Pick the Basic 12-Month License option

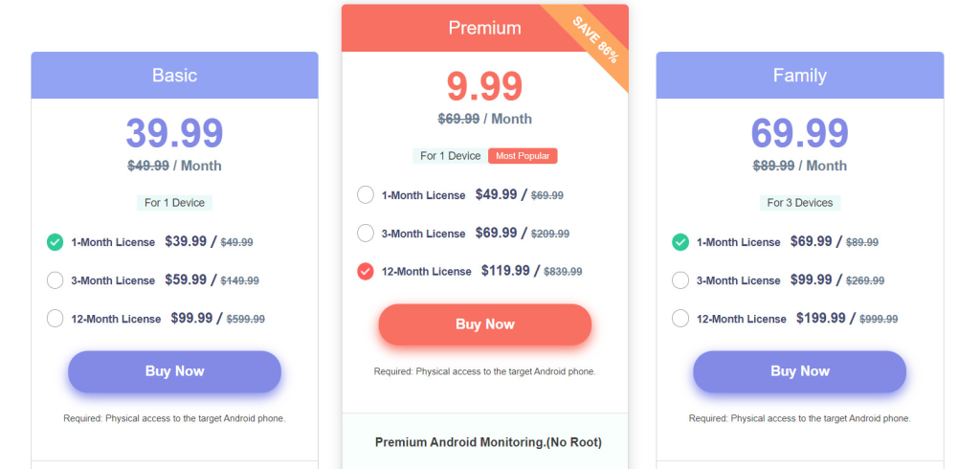click(55, 319)
